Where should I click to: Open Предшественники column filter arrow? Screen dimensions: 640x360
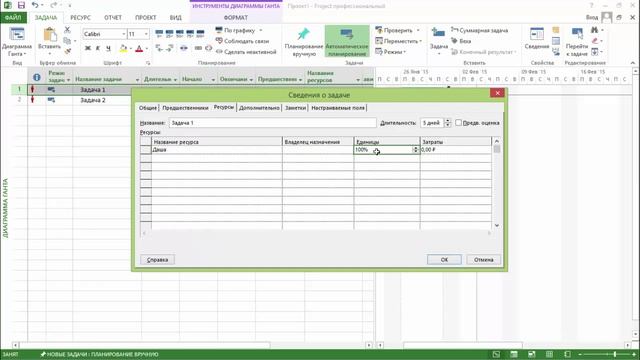300,80
